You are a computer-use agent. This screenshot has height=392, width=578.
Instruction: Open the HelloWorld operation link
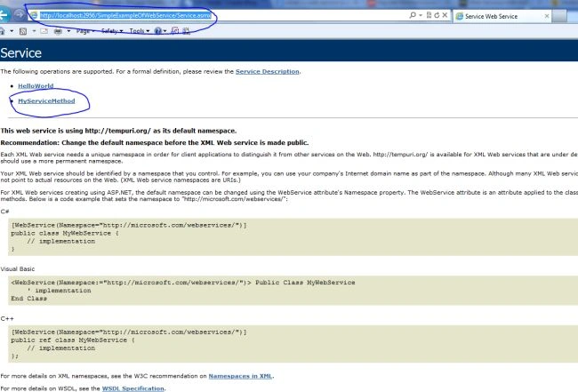click(x=36, y=86)
